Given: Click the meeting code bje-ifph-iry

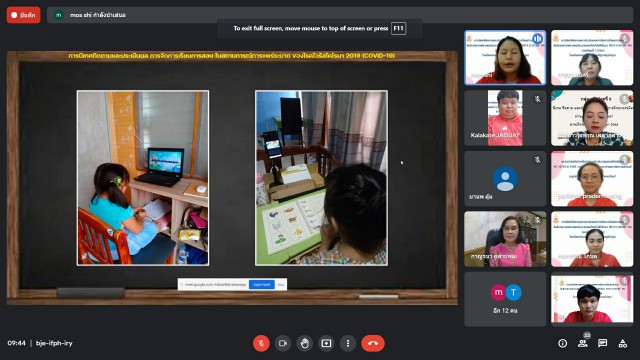Looking at the screenshot, I should (54, 343).
